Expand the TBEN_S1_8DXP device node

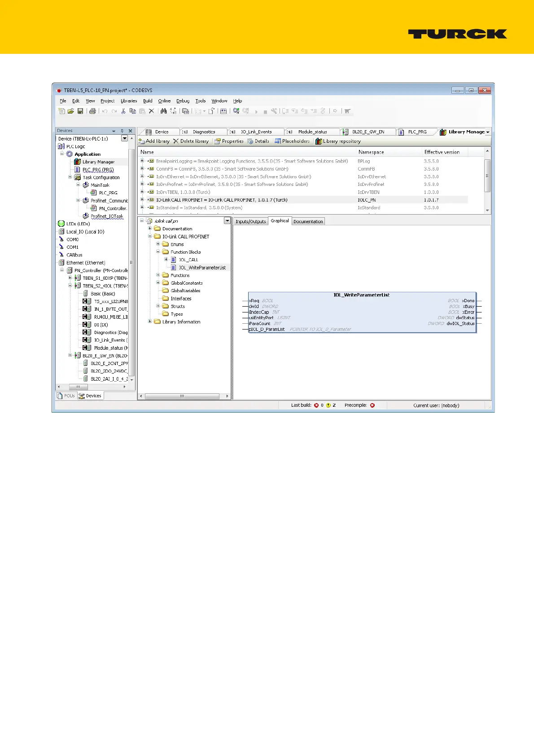pyautogui.click(x=70, y=278)
